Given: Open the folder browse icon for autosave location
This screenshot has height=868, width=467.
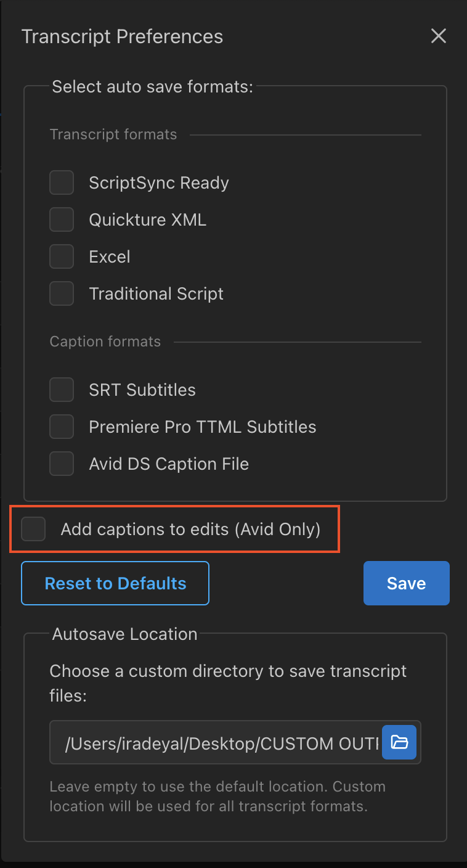Looking at the screenshot, I should pos(399,742).
